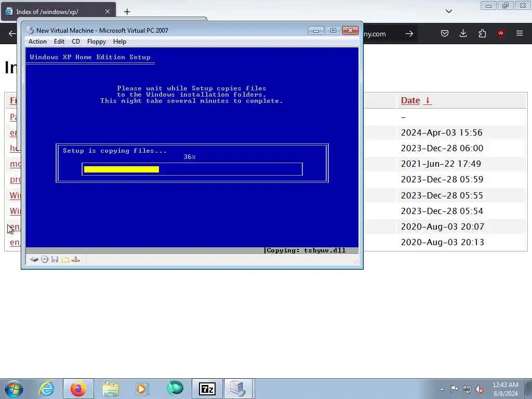
Task: Switch to Firefox in the taskbar
Action: click(x=78, y=389)
